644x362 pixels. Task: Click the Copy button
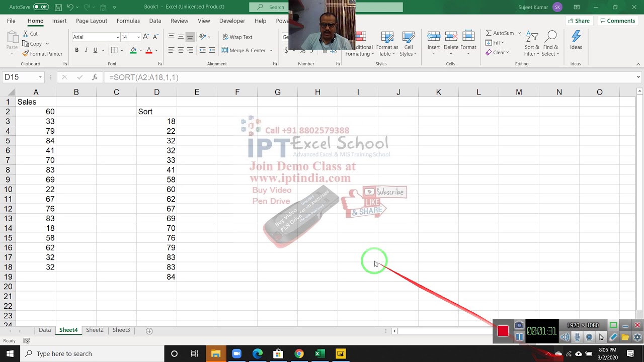(x=33, y=44)
